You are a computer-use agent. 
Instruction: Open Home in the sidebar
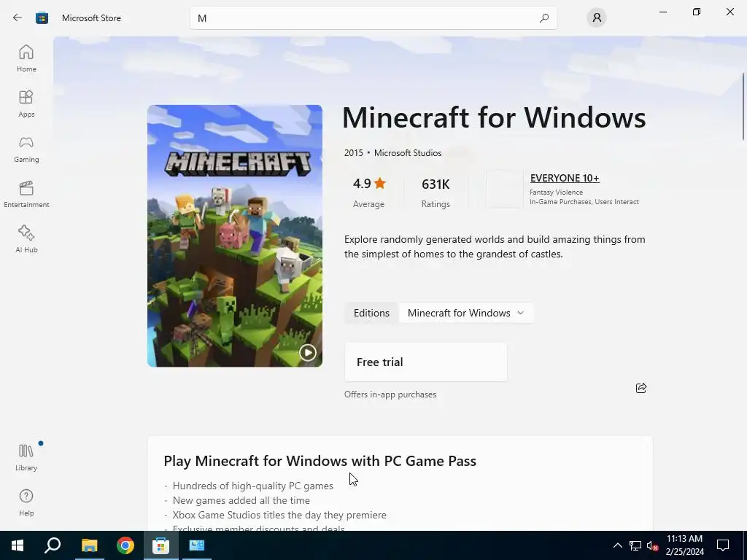(x=26, y=58)
